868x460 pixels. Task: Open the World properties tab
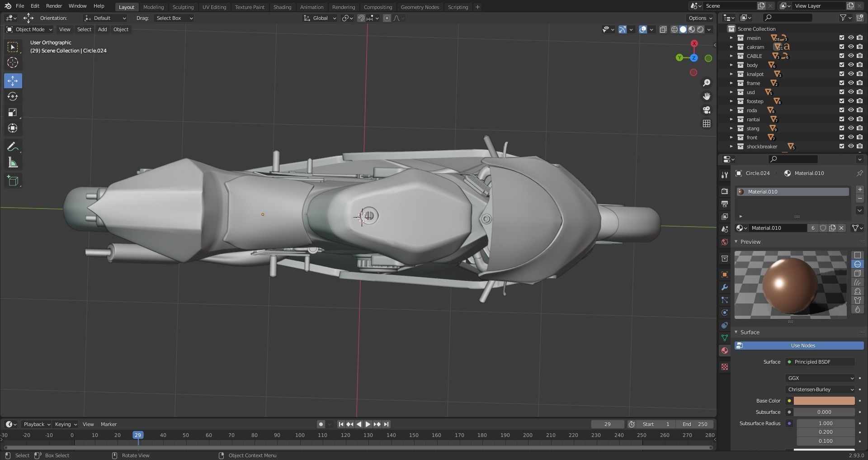[725, 242]
